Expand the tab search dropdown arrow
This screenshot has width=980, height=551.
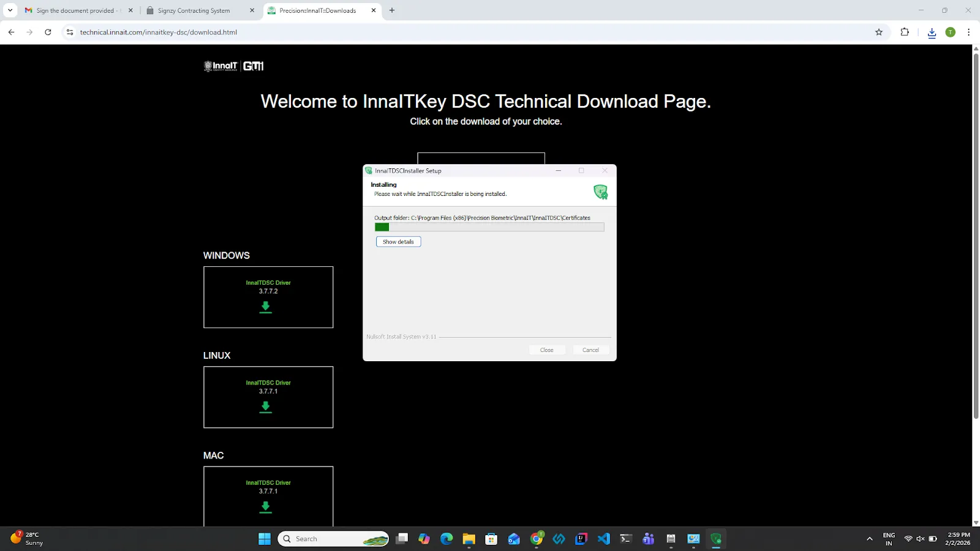pos(10,10)
